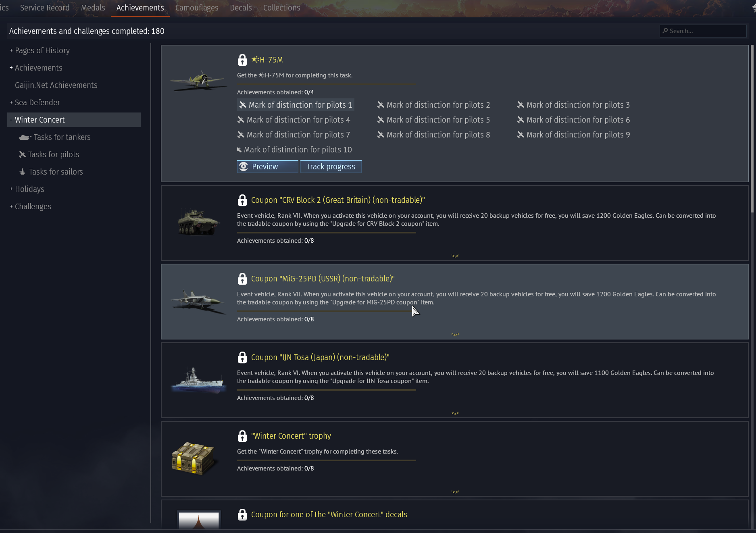Image resolution: width=756 pixels, height=533 pixels.
Task: Expand the Challenges category
Action: [11, 206]
